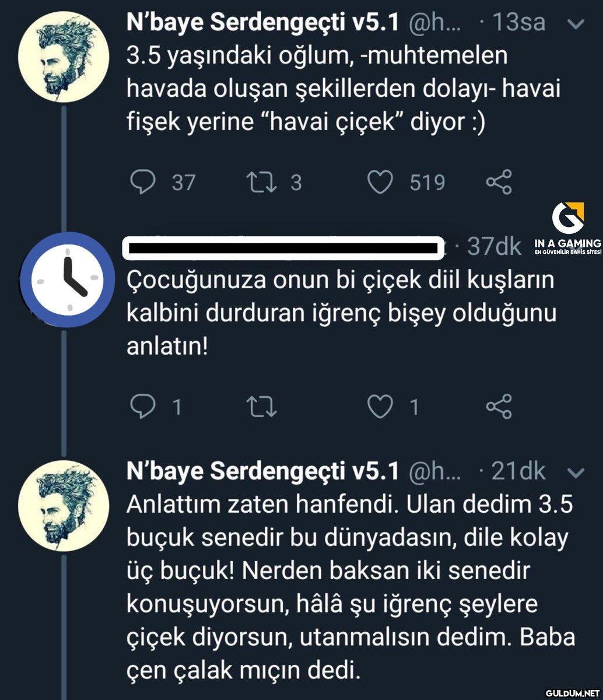603x700 pixels.
Task: Open N'baye Serdengeçti profile from top tweet name
Action: (x=262, y=23)
